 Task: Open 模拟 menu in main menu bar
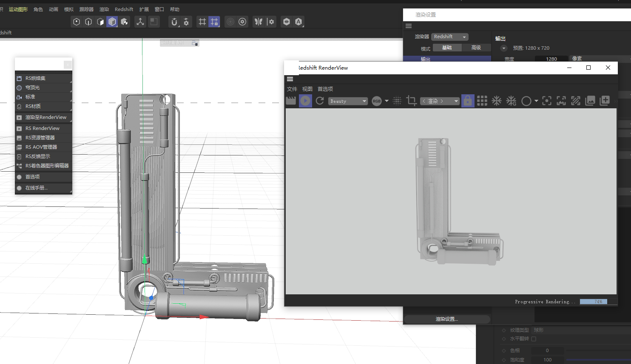click(69, 9)
